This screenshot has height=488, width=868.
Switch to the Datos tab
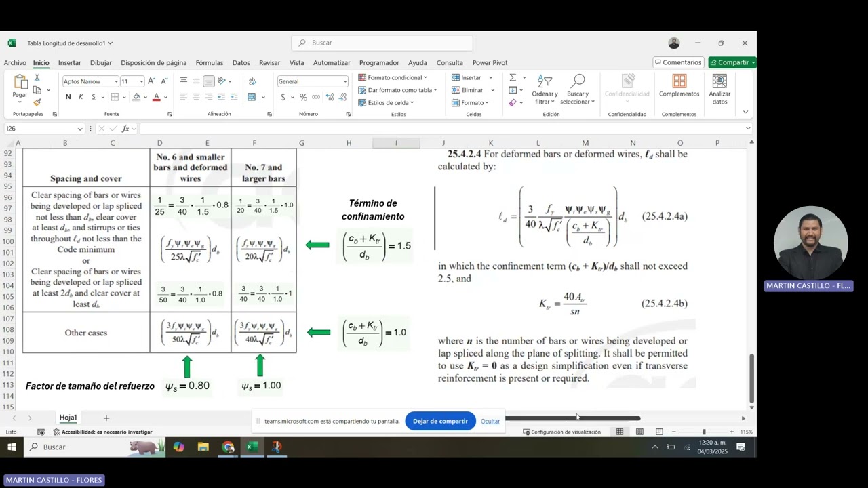[241, 62]
